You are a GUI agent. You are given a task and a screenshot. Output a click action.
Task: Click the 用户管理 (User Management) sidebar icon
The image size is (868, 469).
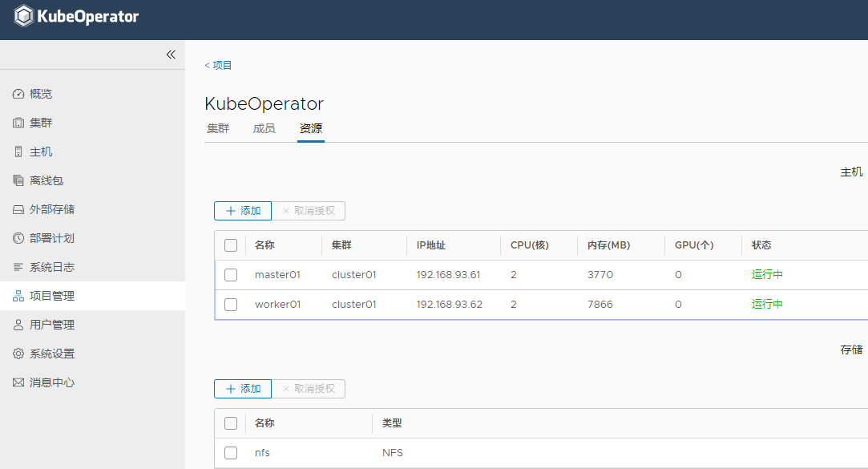coord(46,324)
